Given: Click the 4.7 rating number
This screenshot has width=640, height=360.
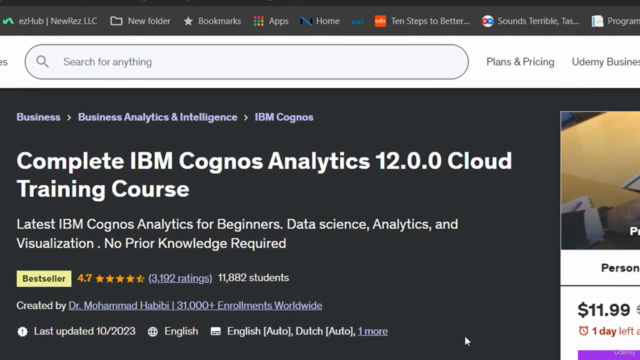Looking at the screenshot, I should (x=84, y=278).
